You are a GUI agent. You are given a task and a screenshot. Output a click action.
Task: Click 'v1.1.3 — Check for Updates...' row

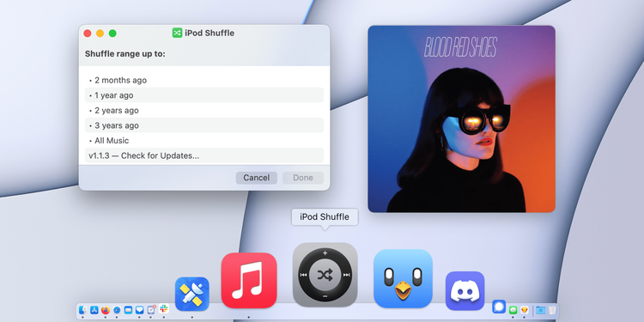pos(204,155)
